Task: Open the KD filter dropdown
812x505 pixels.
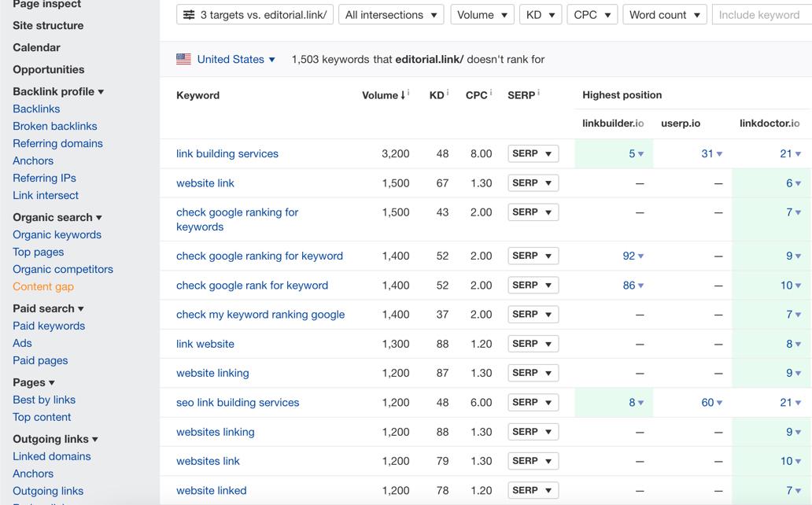Action: [541, 15]
